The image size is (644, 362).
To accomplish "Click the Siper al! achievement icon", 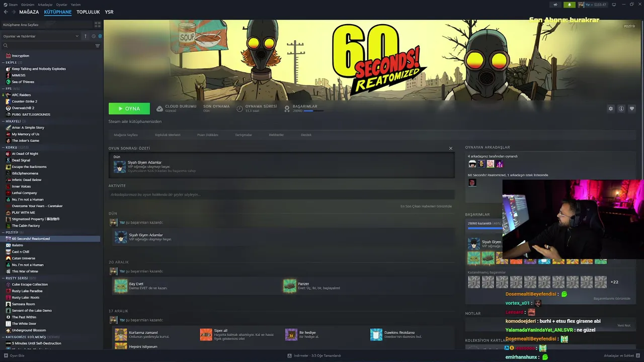I will [x=206, y=334].
